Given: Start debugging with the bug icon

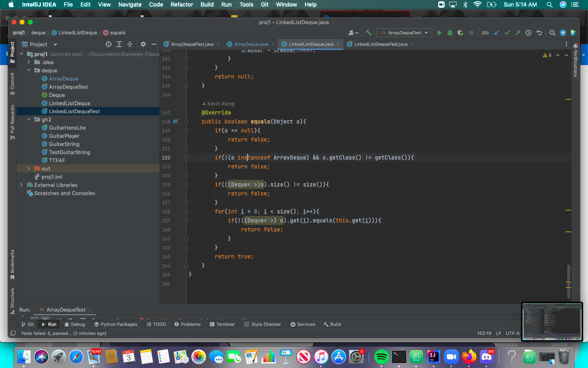Looking at the screenshot, I should point(450,33).
